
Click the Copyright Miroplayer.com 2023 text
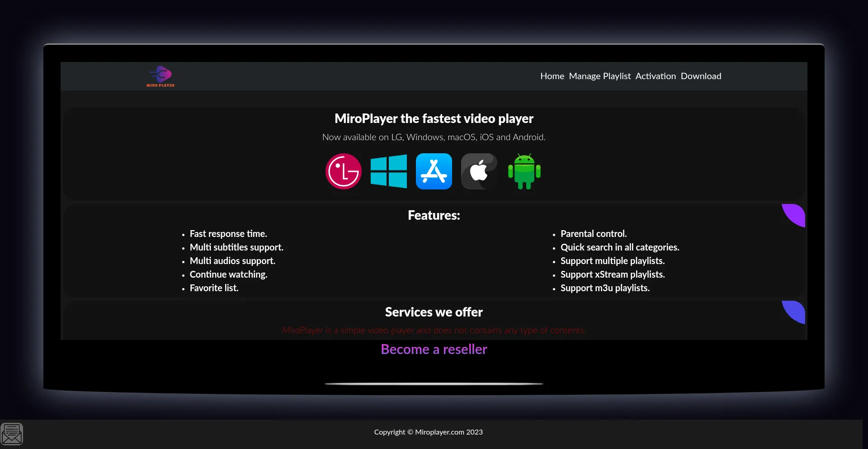click(428, 432)
